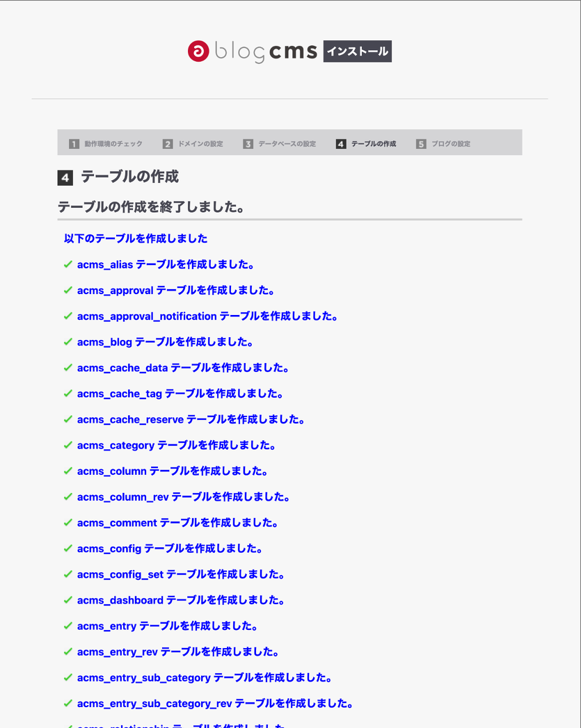This screenshot has height=728, width=581.
Task: Click the 以下のテーブルを作成しました text
Action: point(136,238)
